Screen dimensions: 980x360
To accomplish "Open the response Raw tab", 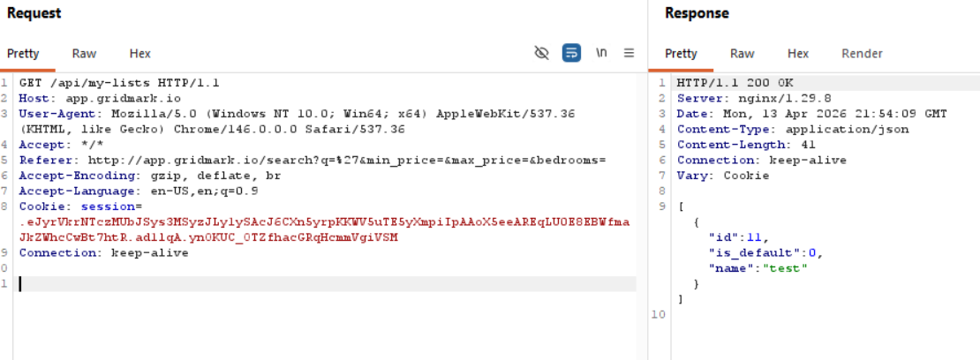I will (743, 54).
